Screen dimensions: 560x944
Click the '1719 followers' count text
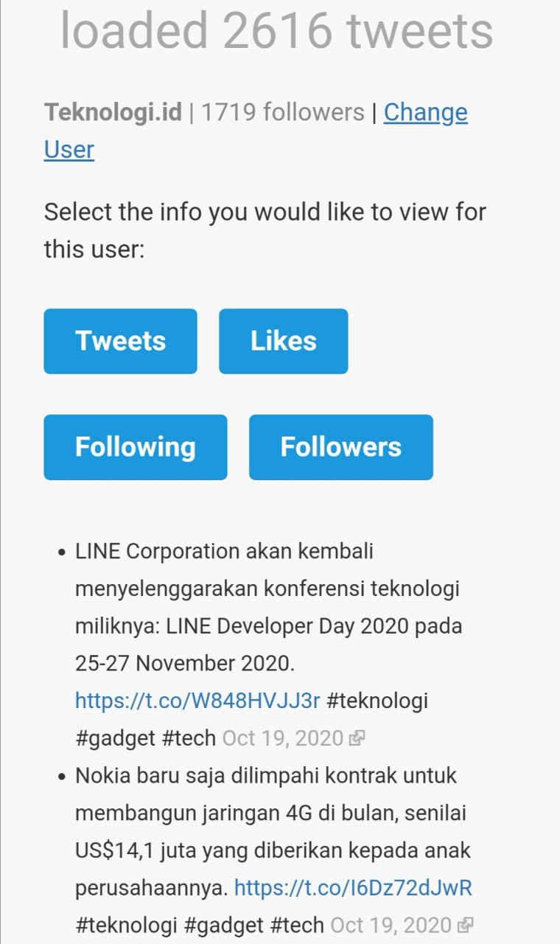(283, 113)
